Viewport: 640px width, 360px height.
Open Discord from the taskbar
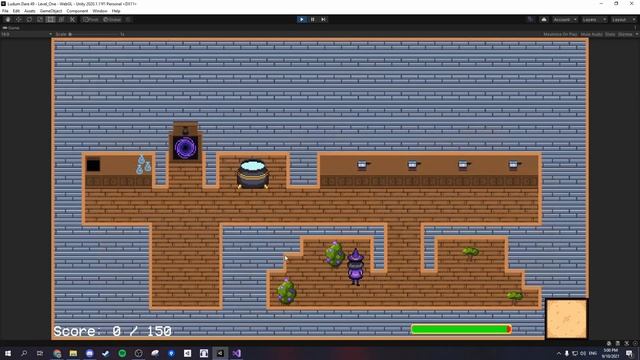coord(89,353)
